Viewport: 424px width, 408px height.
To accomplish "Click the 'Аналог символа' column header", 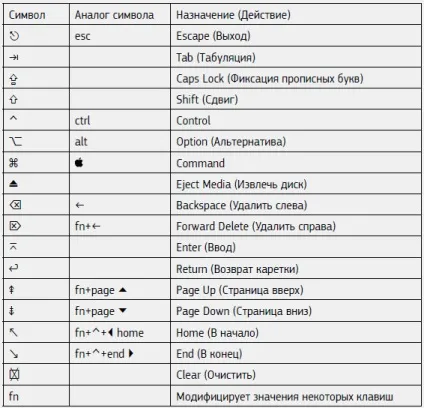I will point(114,15).
